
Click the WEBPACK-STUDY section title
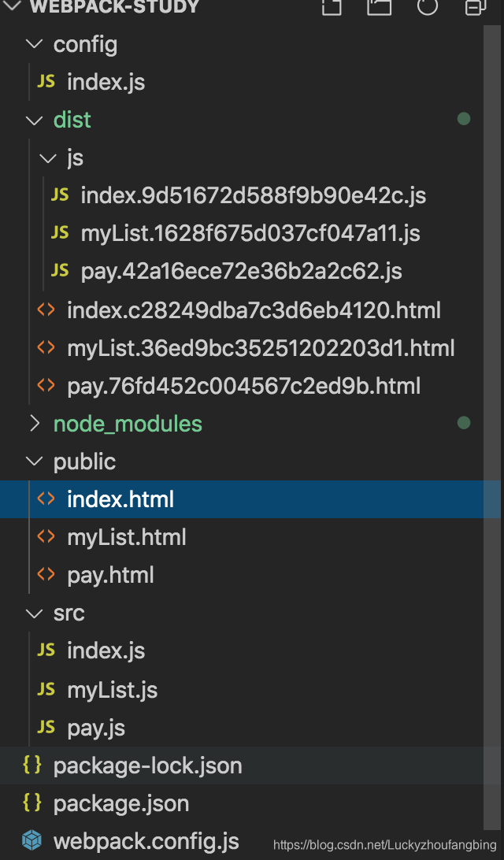(115, 7)
